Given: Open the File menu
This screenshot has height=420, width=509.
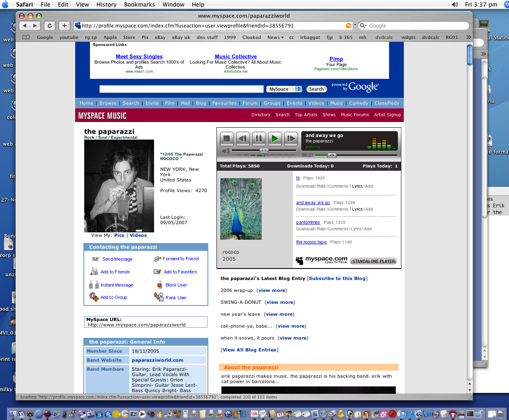Looking at the screenshot, I should pos(45,5).
